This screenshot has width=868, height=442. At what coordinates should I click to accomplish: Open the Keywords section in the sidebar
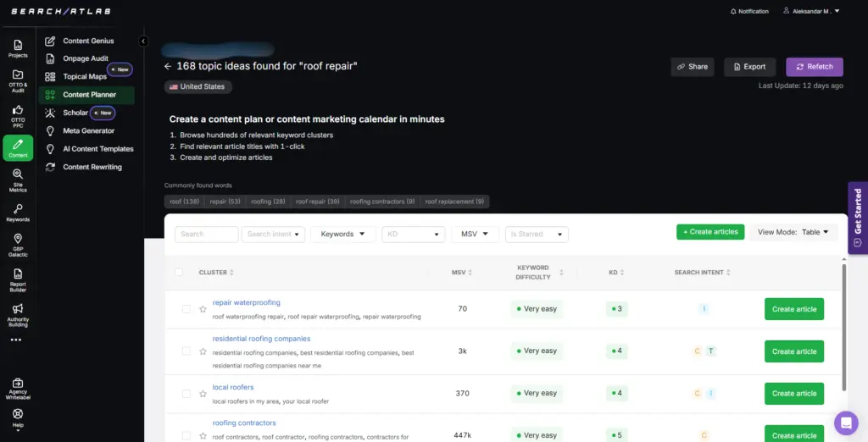18,213
